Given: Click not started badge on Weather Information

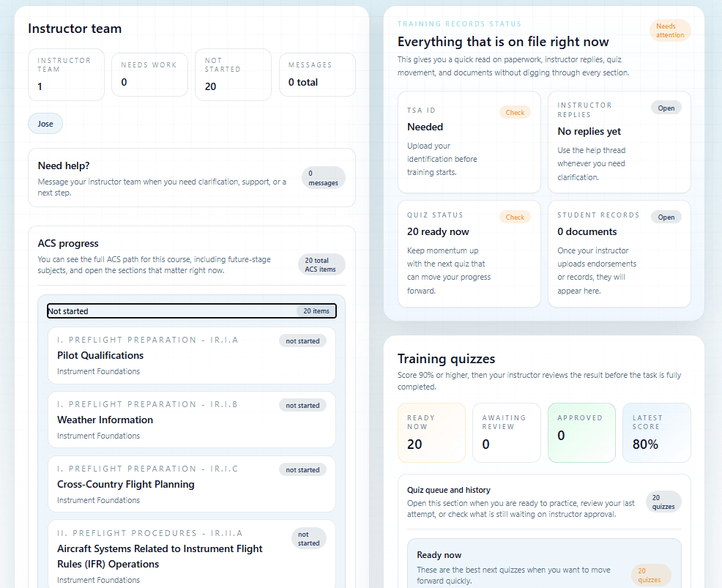Looking at the screenshot, I should point(302,405).
